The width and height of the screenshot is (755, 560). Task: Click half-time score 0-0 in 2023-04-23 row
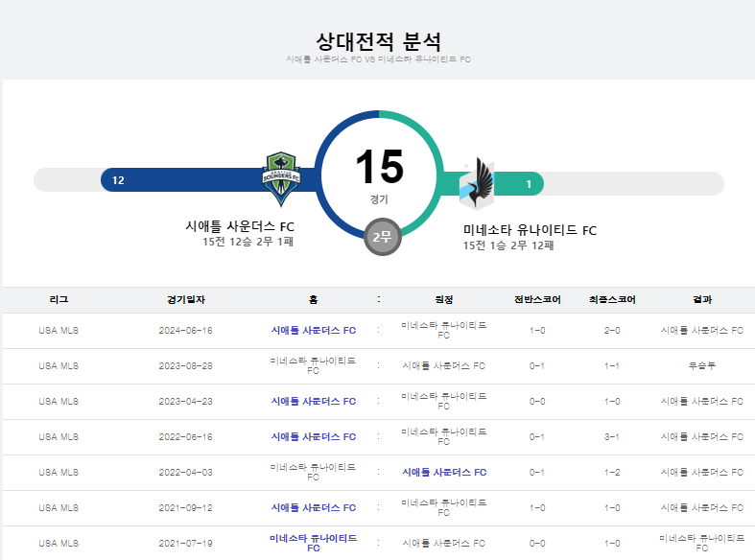pyautogui.click(x=537, y=401)
